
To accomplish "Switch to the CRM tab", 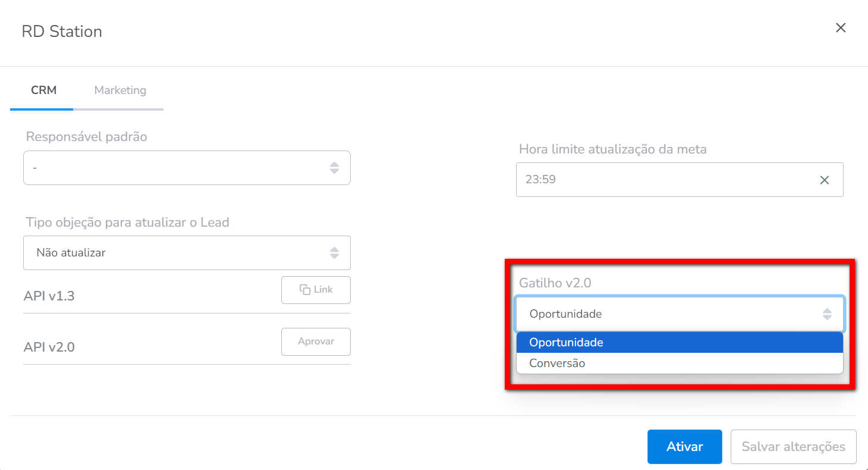I will (x=43, y=90).
